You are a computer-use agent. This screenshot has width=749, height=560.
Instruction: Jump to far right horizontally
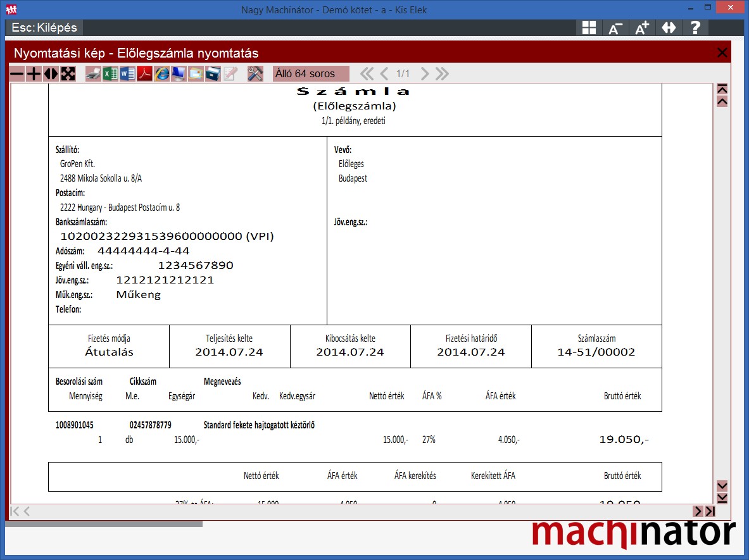point(710,511)
